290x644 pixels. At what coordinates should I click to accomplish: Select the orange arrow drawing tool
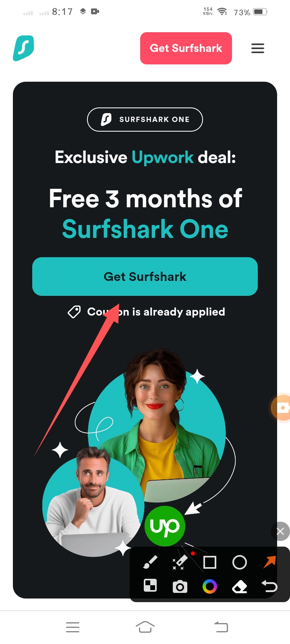tap(269, 562)
